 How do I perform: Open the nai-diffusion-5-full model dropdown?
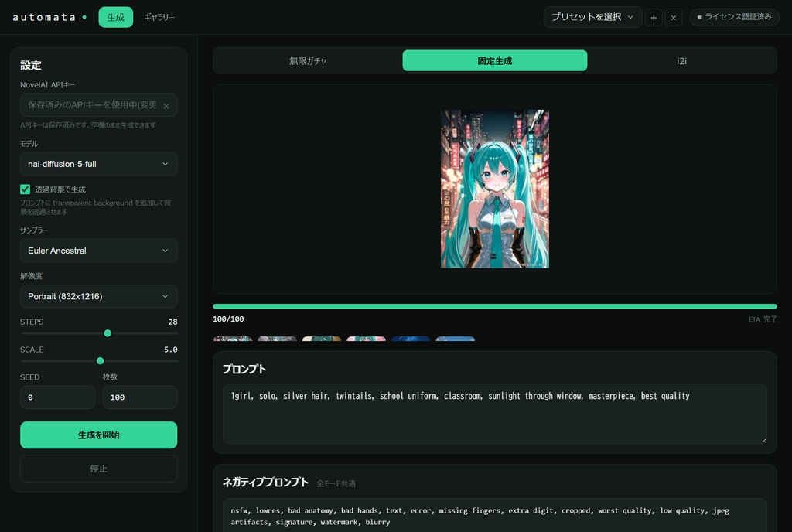(98, 164)
